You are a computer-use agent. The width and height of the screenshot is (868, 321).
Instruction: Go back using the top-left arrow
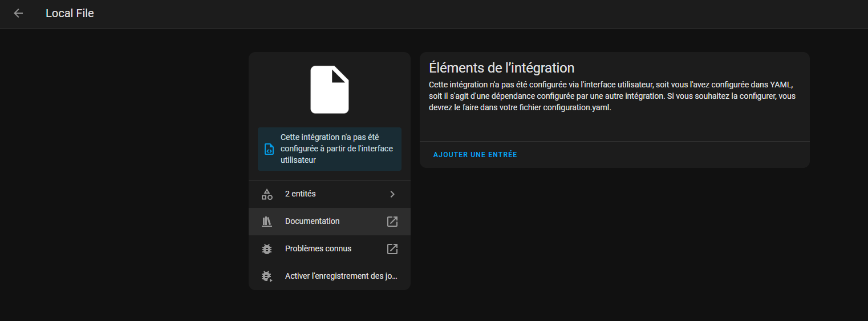(x=18, y=13)
